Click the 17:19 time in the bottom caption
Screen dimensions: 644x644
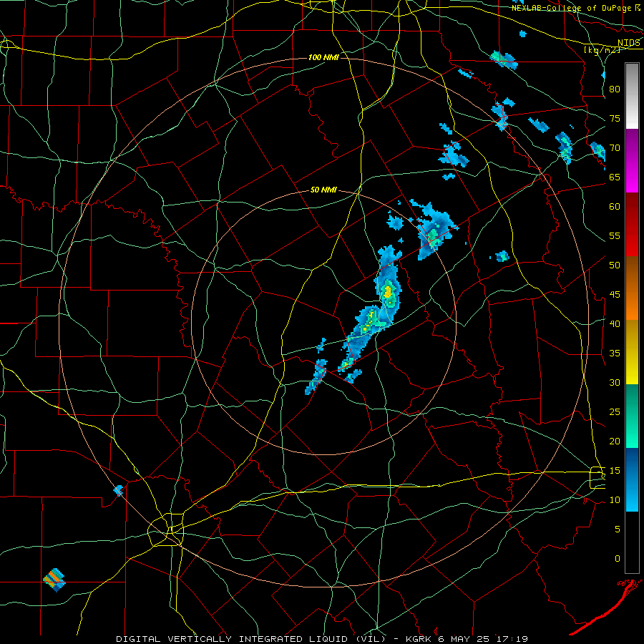click(512, 639)
